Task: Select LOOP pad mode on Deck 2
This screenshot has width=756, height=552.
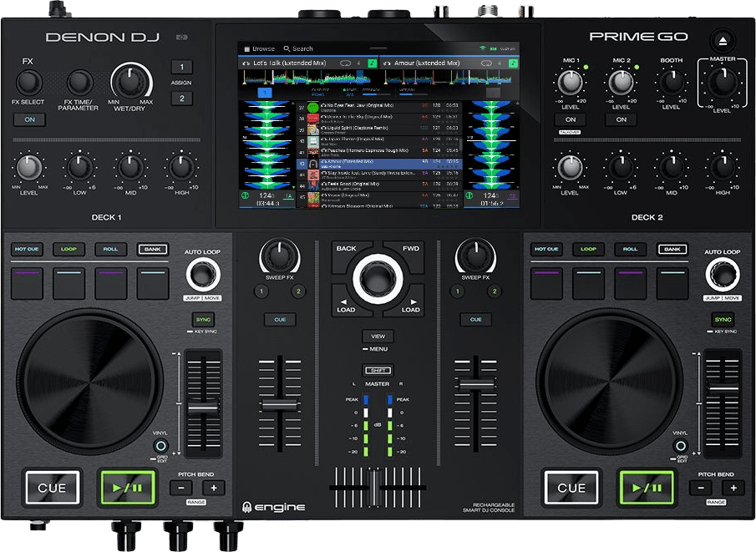Action: pos(588,249)
